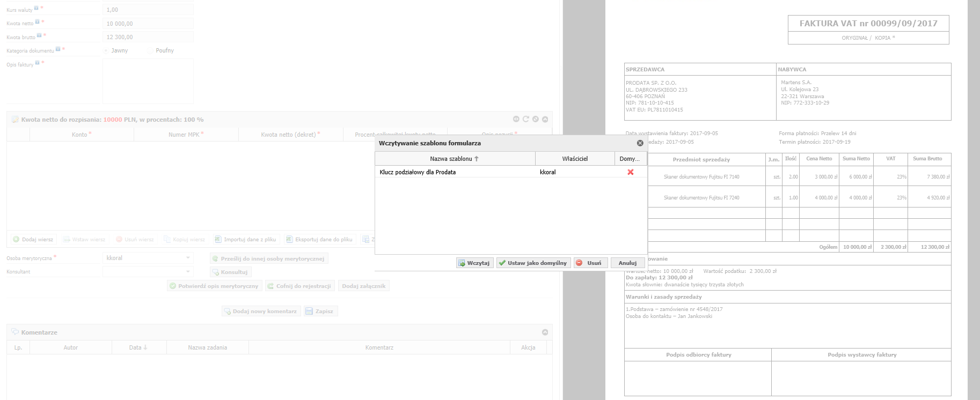Collapse the Kwota netto do rozpisania panel
This screenshot has width=980, height=400.
click(x=545, y=120)
